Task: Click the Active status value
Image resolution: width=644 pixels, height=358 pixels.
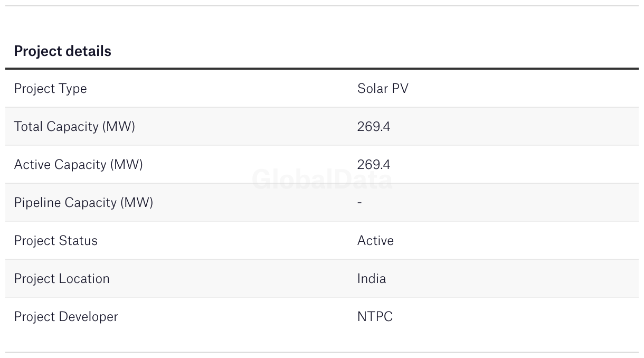Action: click(375, 240)
